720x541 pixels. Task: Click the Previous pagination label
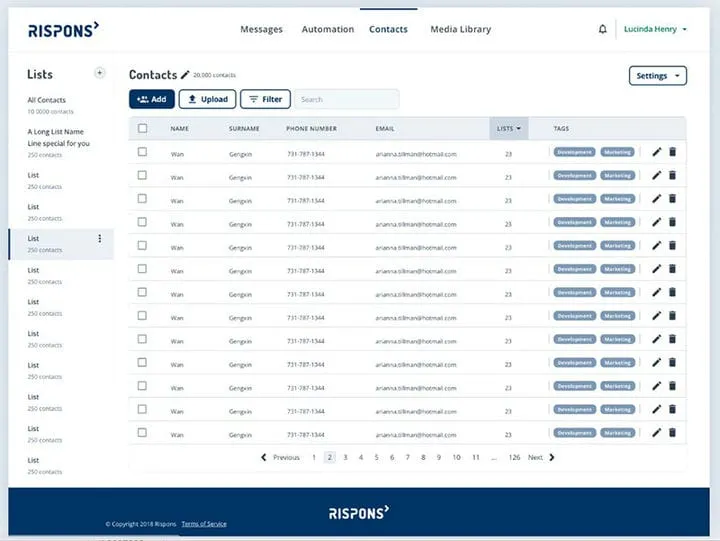tap(286, 457)
